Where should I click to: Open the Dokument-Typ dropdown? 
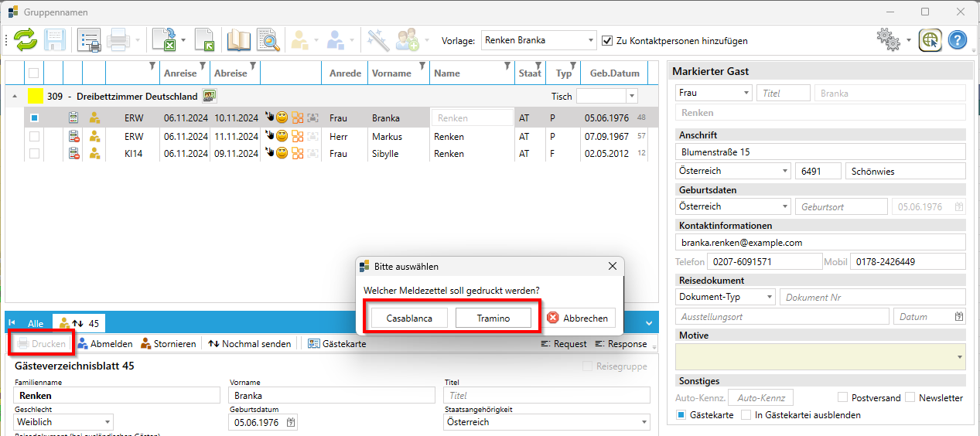tap(725, 297)
